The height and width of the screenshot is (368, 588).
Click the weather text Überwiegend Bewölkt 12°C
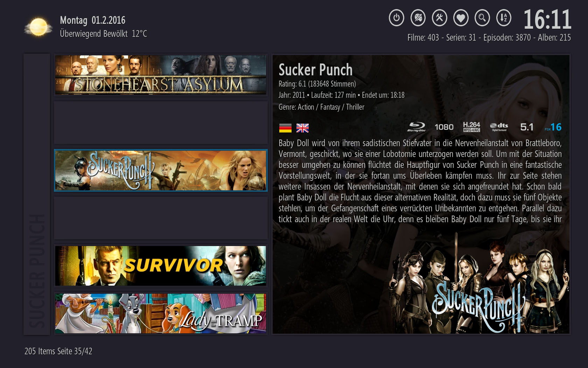pyautogui.click(x=103, y=34)
